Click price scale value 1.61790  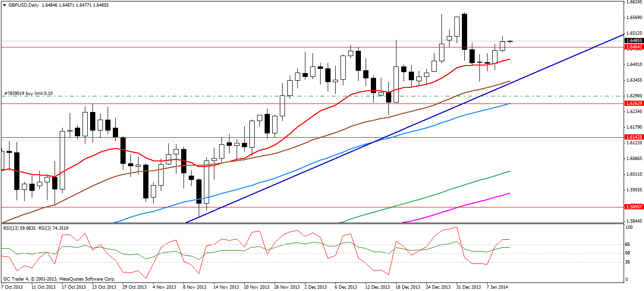(635, 127)
